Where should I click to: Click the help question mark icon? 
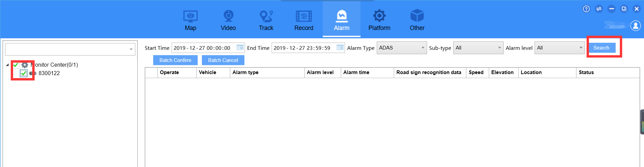pos(586,9)
